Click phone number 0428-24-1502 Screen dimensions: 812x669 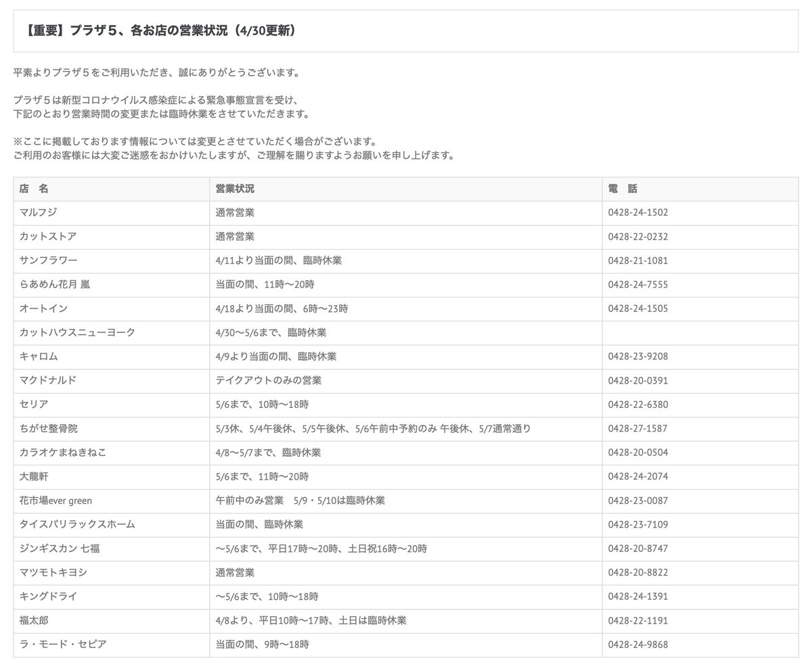[638, 212]
